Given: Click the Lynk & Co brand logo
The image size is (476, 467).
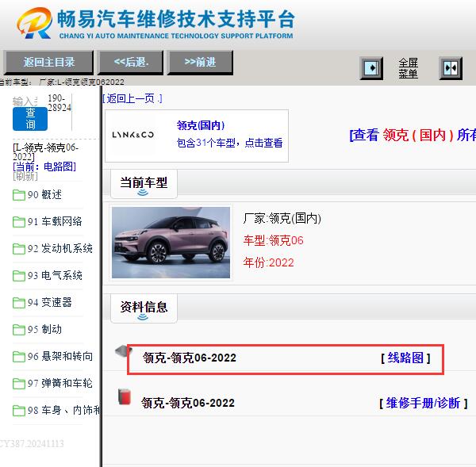Looking at the screenshot, I should point(132,135).
